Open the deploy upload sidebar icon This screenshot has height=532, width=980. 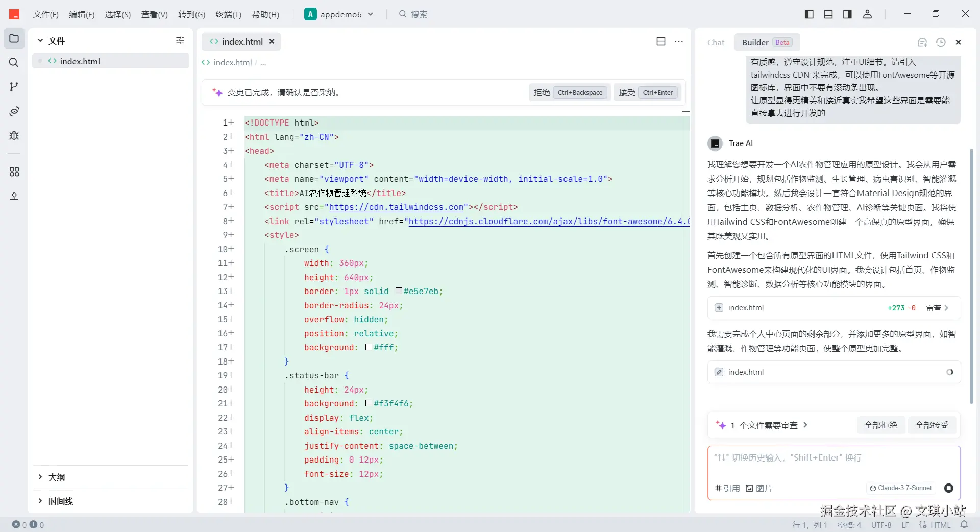(x=14, y=196)
